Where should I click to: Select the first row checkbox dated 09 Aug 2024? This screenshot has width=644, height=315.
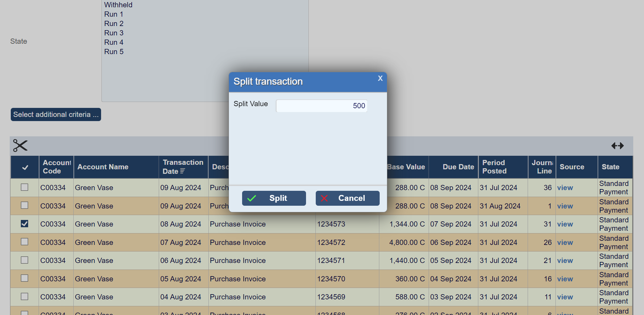(24, 187)
